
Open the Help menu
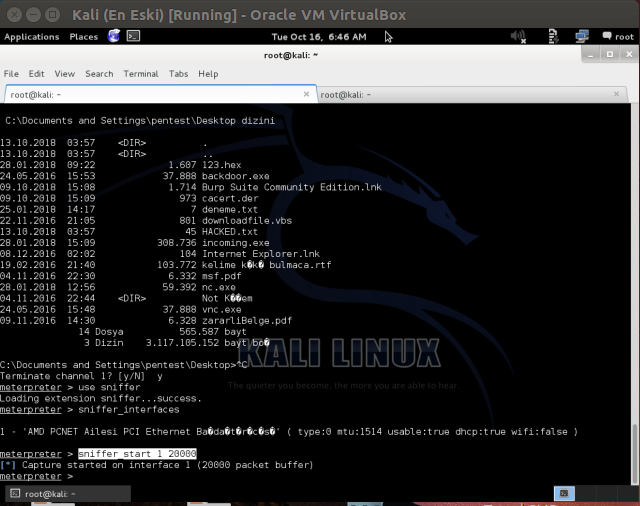coord(208,74)
